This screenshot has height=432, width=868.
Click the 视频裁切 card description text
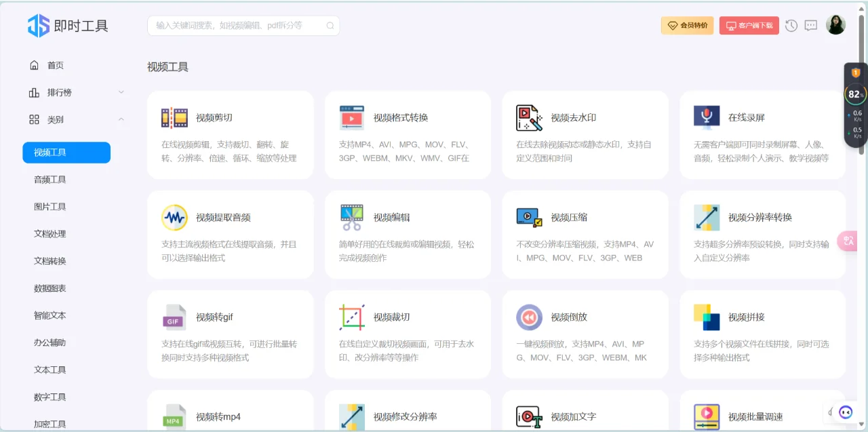(x=407, y=351)
